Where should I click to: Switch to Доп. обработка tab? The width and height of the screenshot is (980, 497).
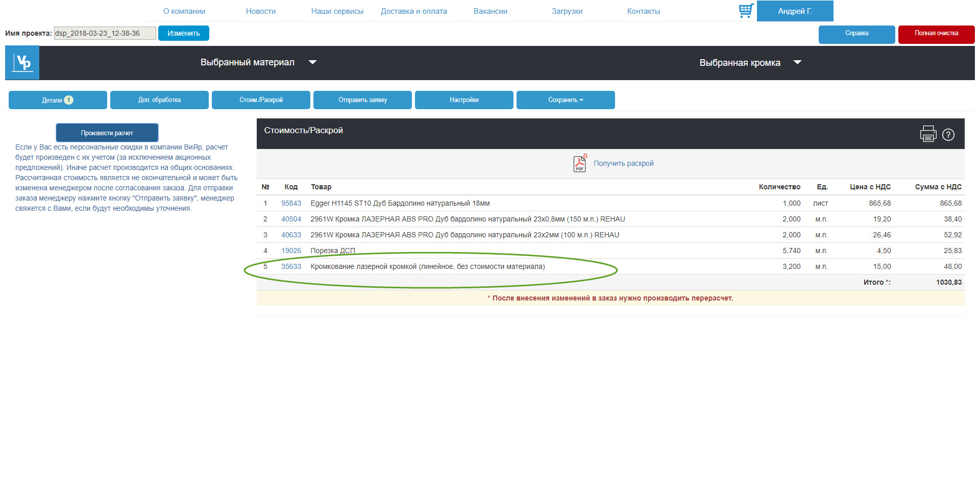(159, 100)
